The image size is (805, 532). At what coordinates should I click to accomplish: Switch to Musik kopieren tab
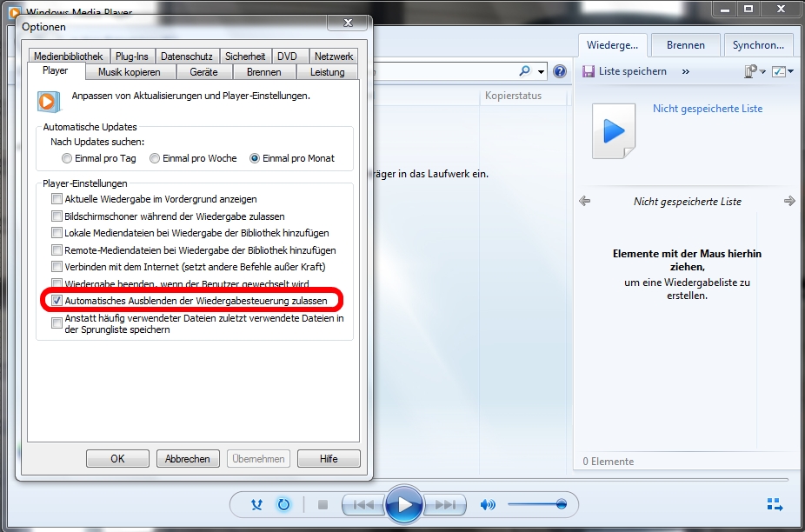[x=130, y=72]
